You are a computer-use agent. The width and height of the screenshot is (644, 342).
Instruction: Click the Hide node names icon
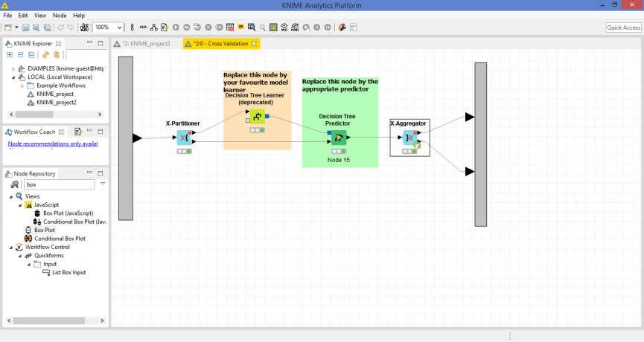[295, 28]
